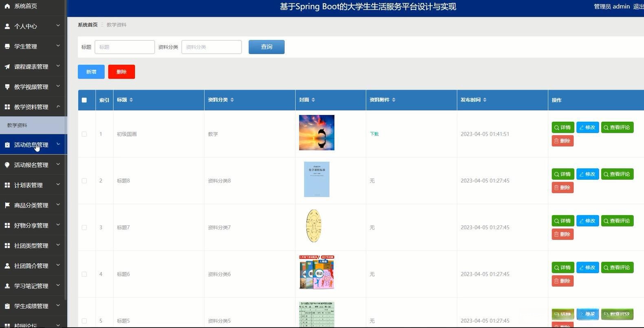Click the icon beside 学生管理
Image resolution: width=644 pixels, height=328 pixels.
(x=7, y=46)
